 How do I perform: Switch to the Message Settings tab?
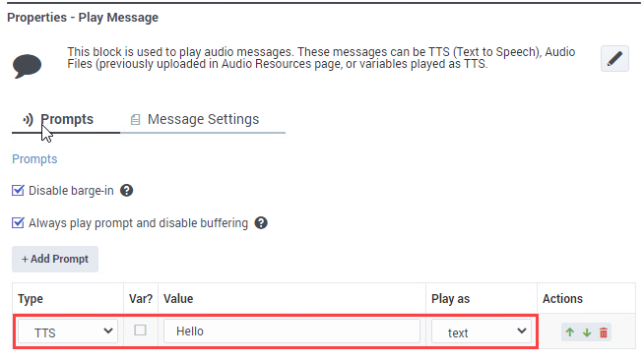point(203,119)
